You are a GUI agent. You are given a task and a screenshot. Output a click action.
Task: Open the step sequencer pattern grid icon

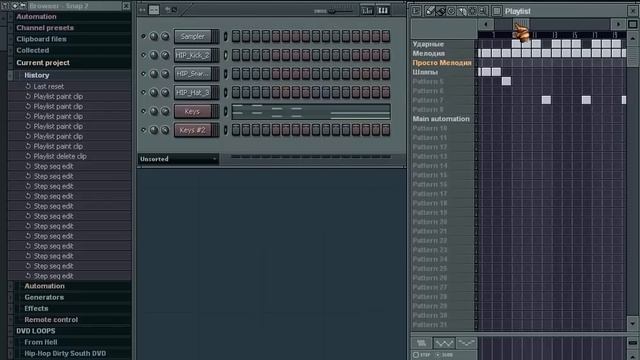coord(154,10)
